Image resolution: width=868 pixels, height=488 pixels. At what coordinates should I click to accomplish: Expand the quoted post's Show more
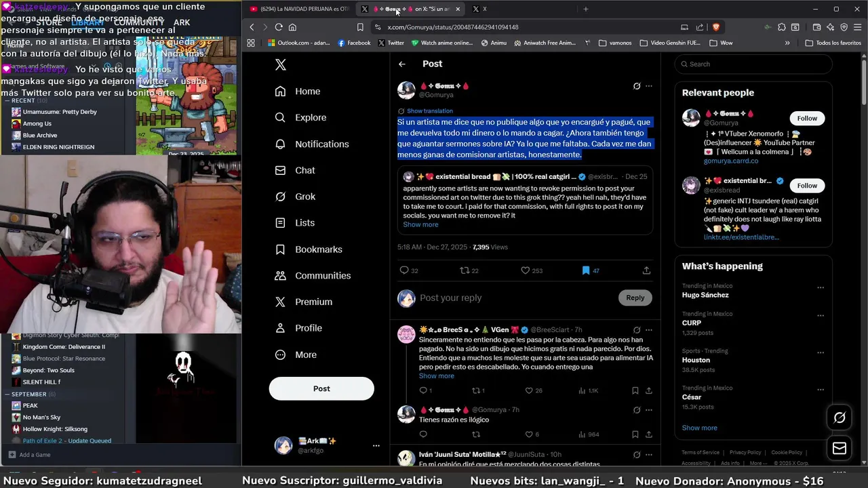click(420, 224)
